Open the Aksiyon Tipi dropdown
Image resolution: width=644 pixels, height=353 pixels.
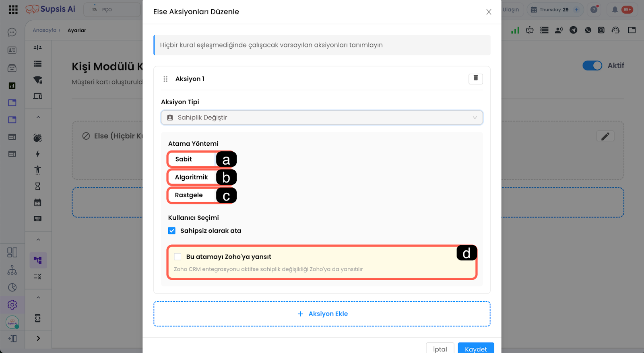pyautogui.click(x=322, y=118)
